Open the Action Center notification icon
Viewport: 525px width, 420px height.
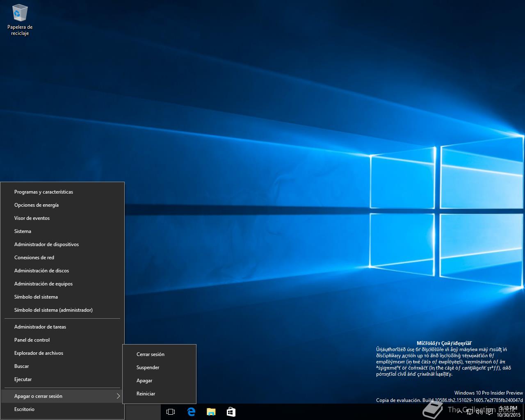pyautogui.click(x=489, y=412)
